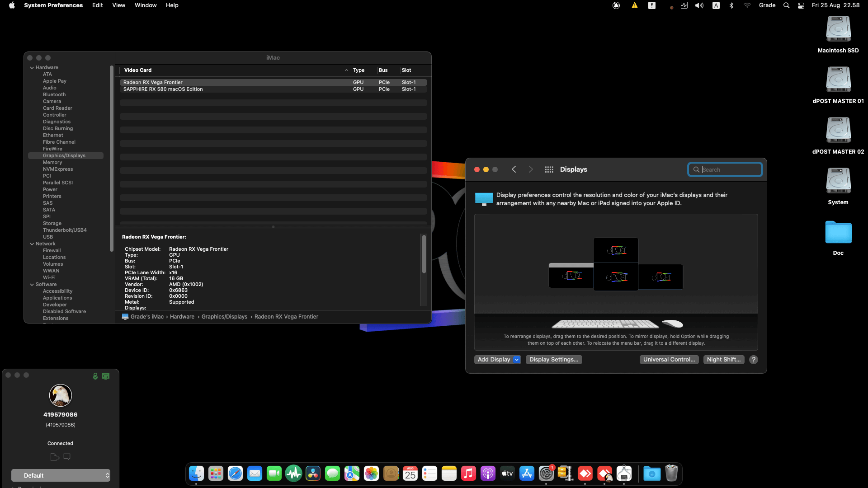Click the Universal Control button

click(669, 360)
